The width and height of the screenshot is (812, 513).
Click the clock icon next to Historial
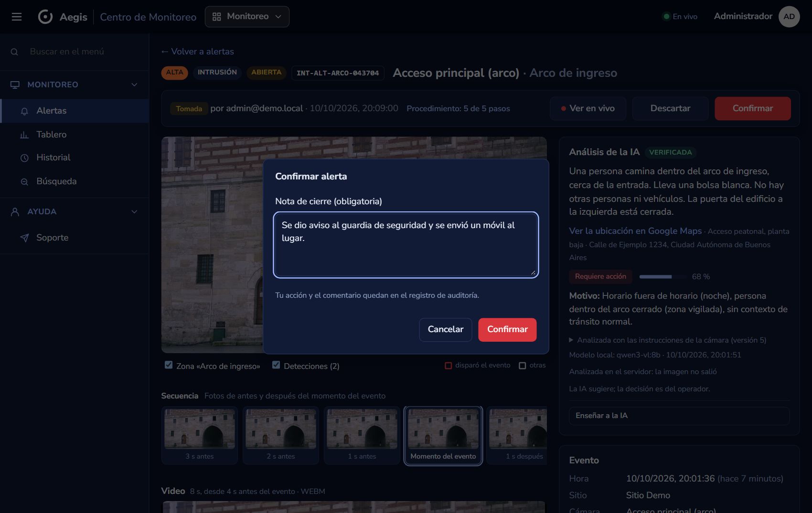(x=24, y=158)
